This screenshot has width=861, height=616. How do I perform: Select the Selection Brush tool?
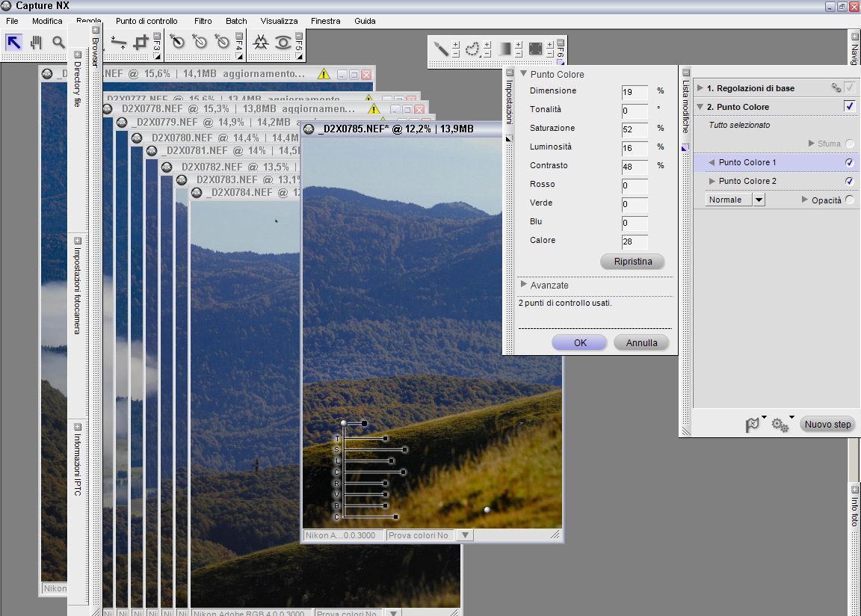(441, 49)
